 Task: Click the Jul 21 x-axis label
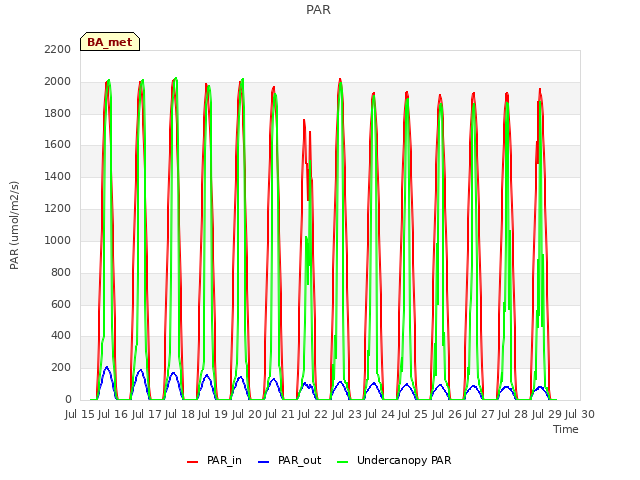pyautogui.click(x=280, y=414)
